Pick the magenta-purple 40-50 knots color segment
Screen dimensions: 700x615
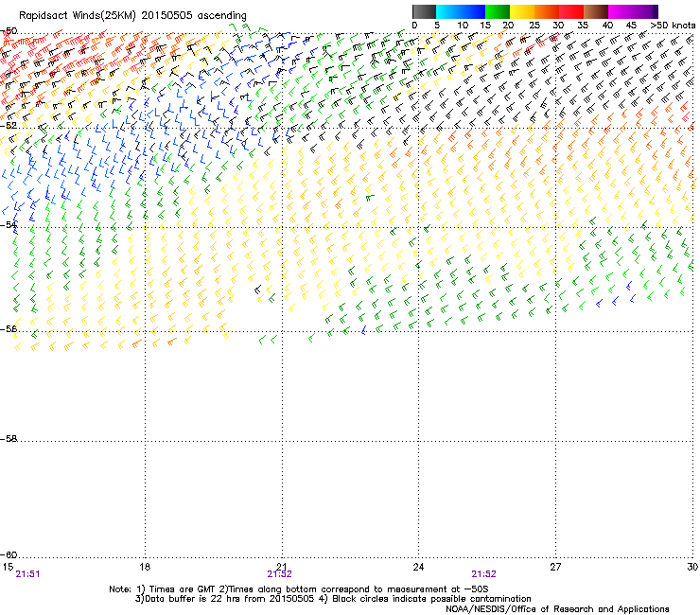point(633,11)
